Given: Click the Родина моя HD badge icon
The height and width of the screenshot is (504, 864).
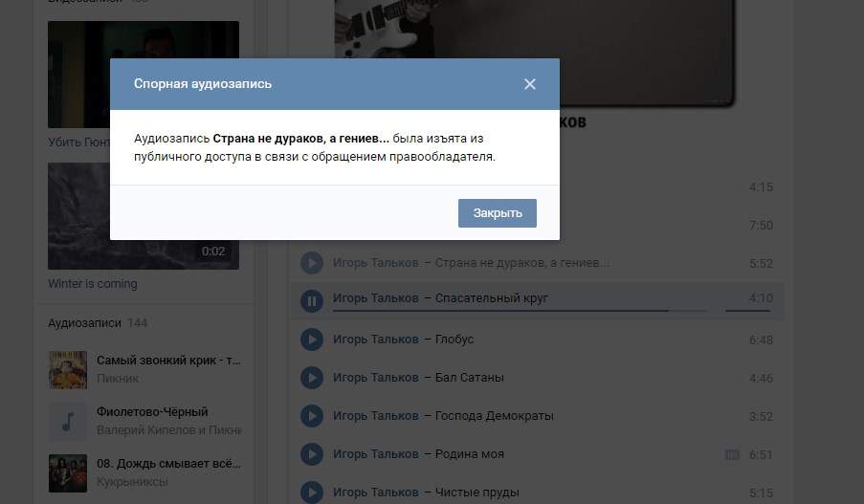Looking at the screenshot, I should click(x=732, y=454).
